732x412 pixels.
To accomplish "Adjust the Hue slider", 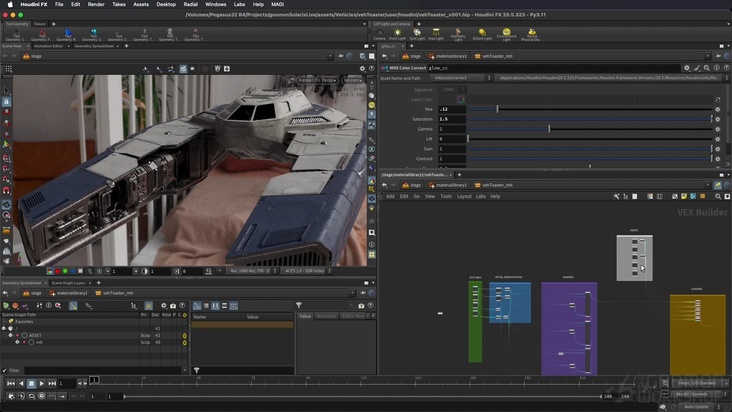I will [590, 109].
